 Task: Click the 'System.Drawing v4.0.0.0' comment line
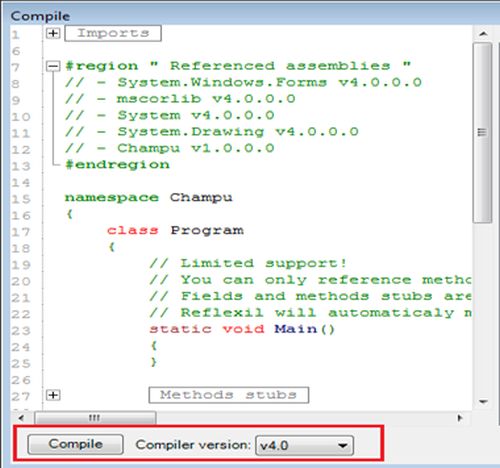pyautogui.click(x=212, y=132)
